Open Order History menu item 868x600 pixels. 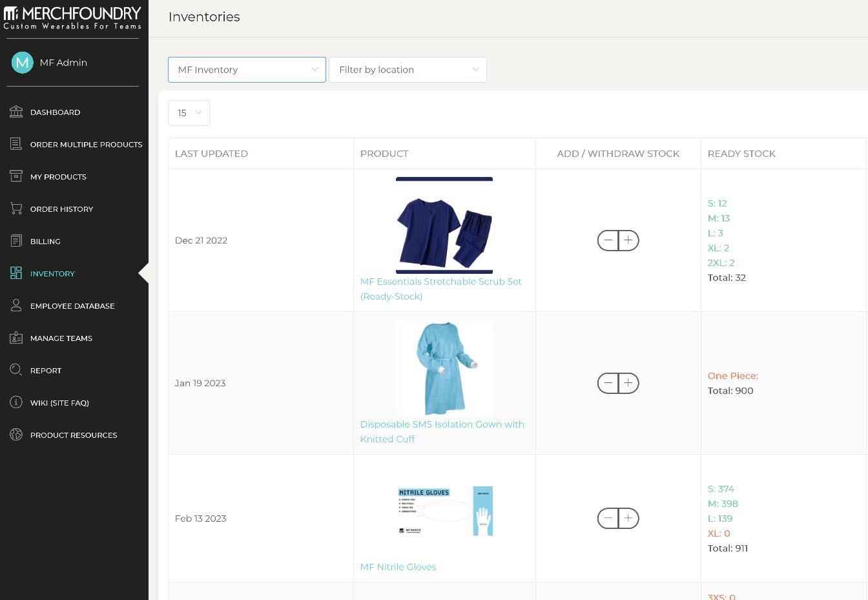click(61, 209)
